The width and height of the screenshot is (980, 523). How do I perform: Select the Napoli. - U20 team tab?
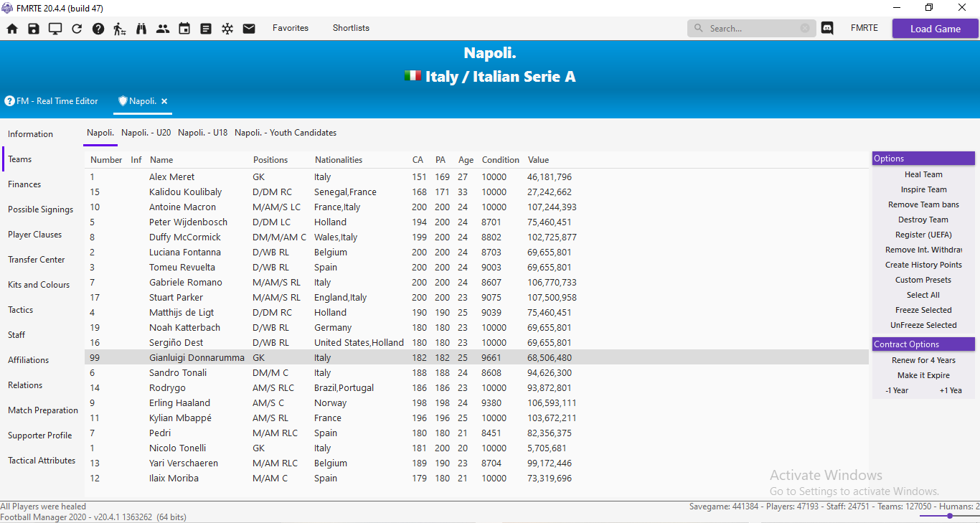coord(146,133)
